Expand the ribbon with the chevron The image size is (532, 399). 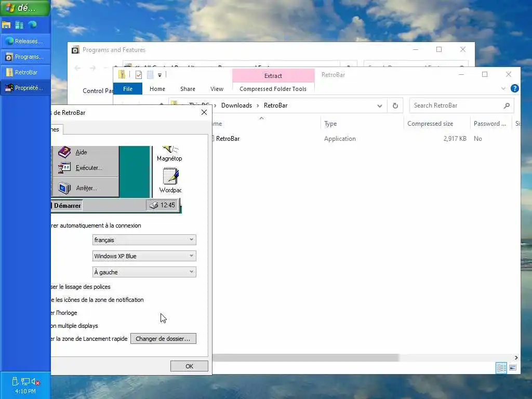(503, 88)
